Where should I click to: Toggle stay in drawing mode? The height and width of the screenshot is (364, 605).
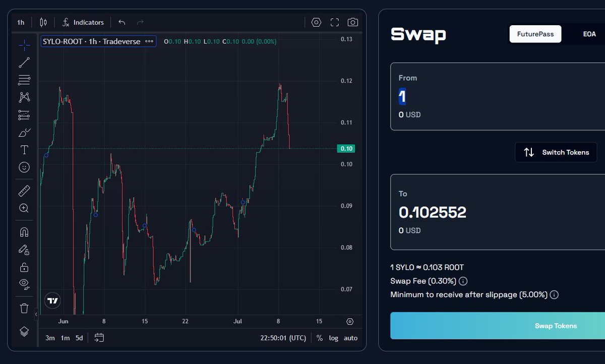24,250
